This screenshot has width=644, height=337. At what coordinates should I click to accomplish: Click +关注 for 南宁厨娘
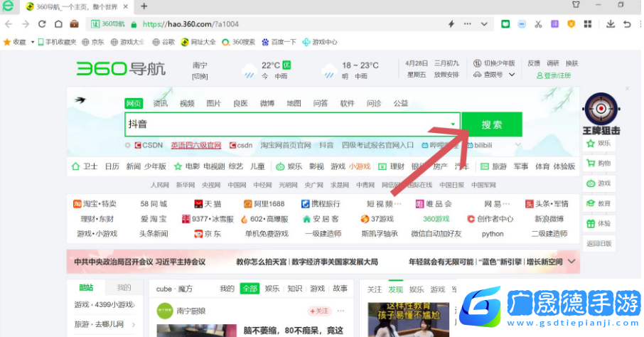[320, 311]
